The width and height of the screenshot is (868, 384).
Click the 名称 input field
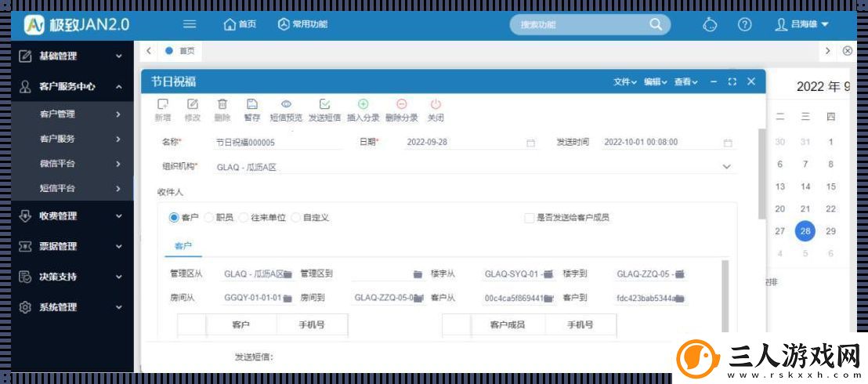278,143
